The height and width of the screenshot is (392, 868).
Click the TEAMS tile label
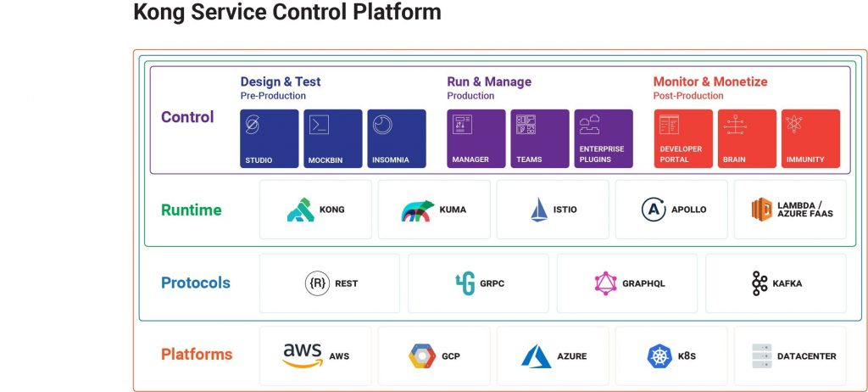[x=529, y=160]
